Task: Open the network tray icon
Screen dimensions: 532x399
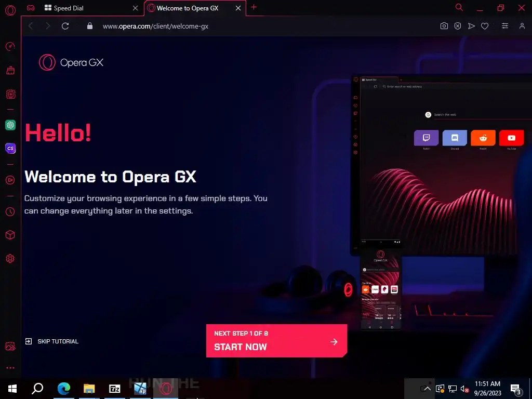Action: [x=453, y=389]
